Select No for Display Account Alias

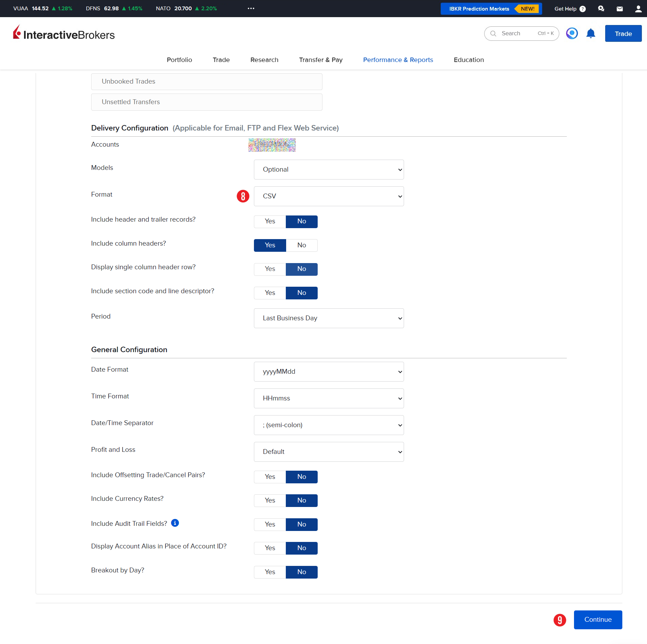[302, 548]
